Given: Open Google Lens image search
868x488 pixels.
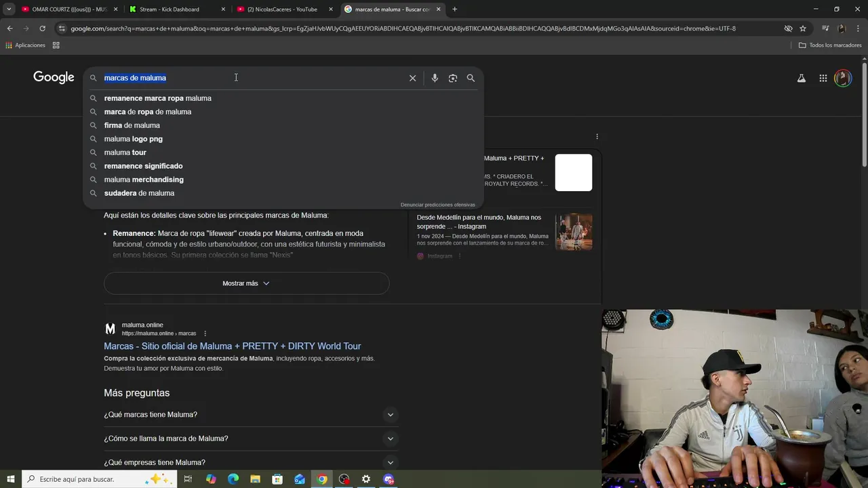Looking at the screenshot, I should [452, 78].
